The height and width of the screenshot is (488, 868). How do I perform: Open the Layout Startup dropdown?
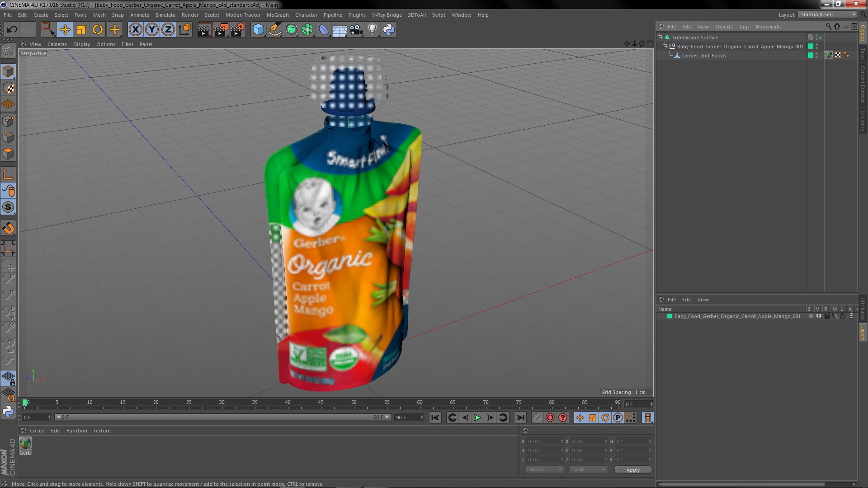827,14
